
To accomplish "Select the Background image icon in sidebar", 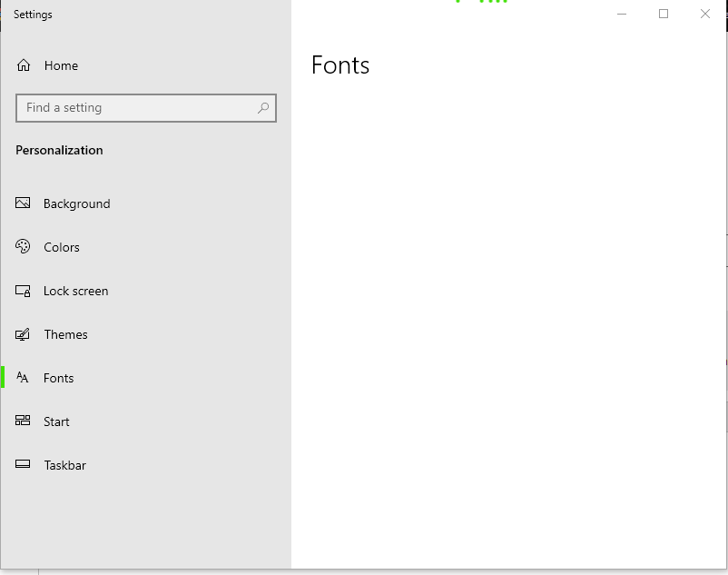I will (x=22, y=203).
